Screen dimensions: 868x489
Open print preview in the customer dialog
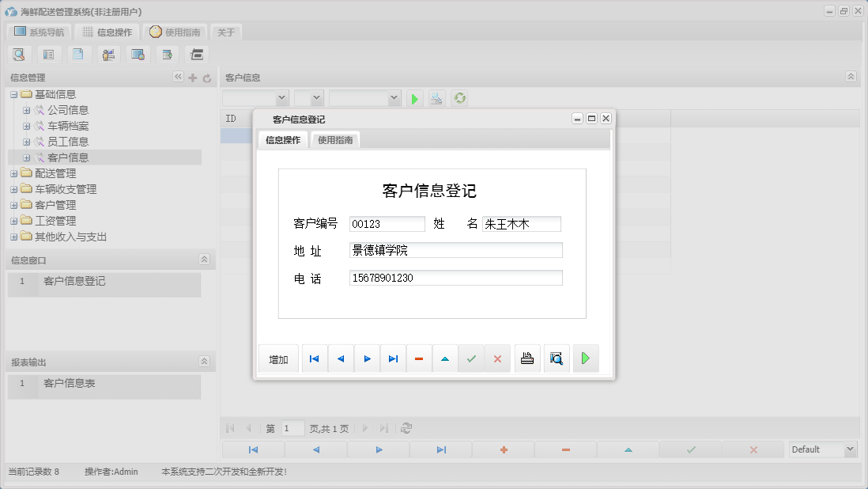point(557,358)
